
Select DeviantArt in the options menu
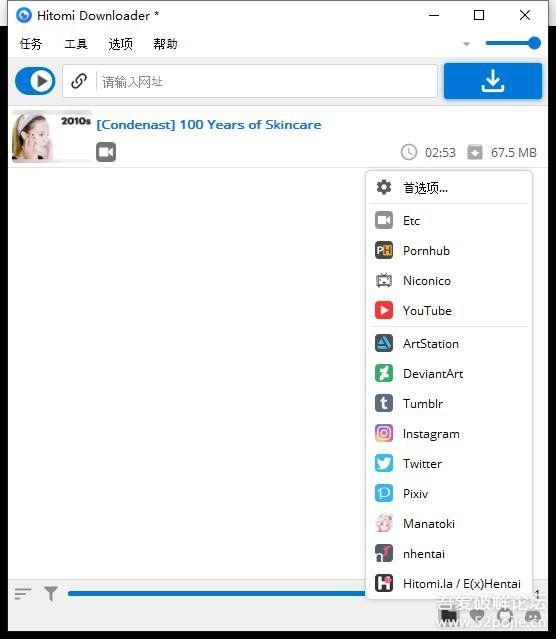pos(449,373)
